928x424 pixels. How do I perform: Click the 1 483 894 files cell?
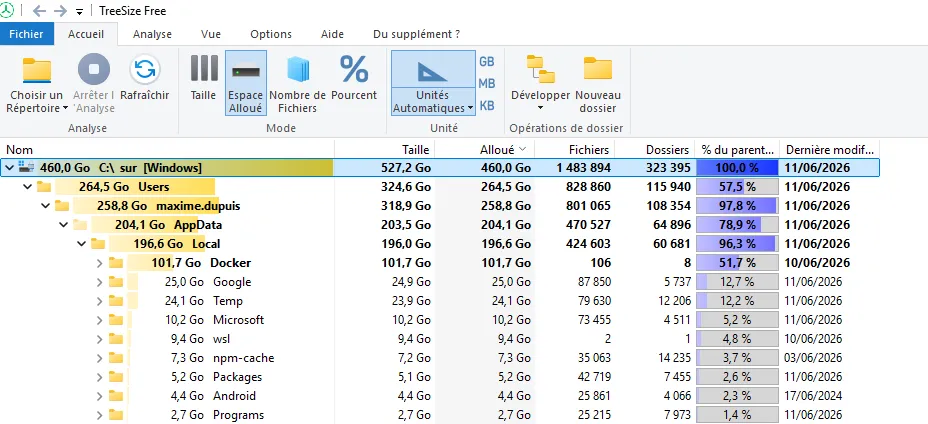[584, 168]
